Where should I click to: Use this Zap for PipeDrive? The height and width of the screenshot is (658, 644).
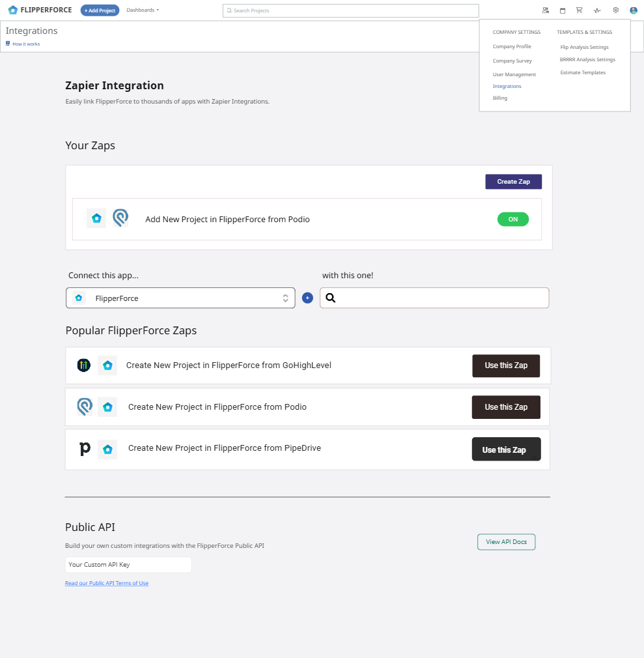point(507,449)
